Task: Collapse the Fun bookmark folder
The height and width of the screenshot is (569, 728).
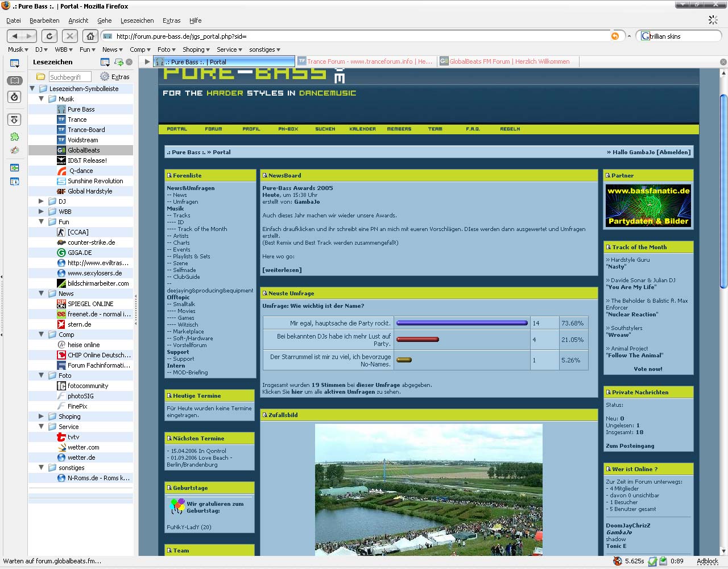Action: coord(42,222)
